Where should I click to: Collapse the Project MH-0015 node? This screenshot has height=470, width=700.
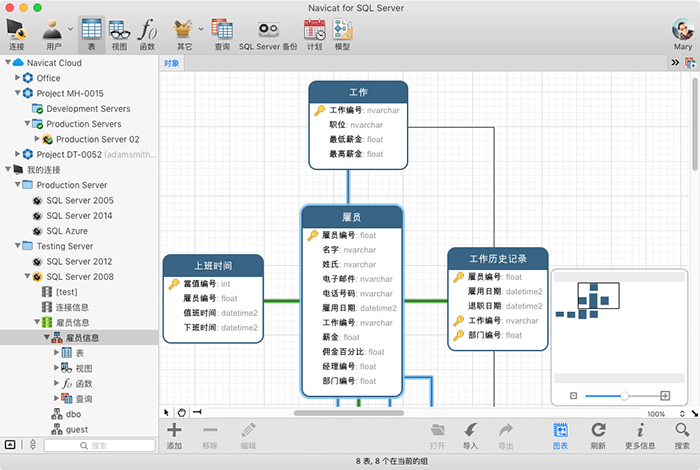pos(17,93)
